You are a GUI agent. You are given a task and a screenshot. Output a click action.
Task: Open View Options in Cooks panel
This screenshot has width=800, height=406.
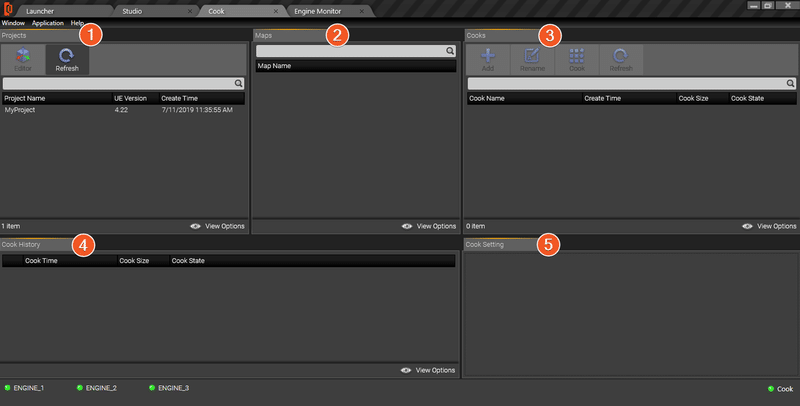pos(769,226)
